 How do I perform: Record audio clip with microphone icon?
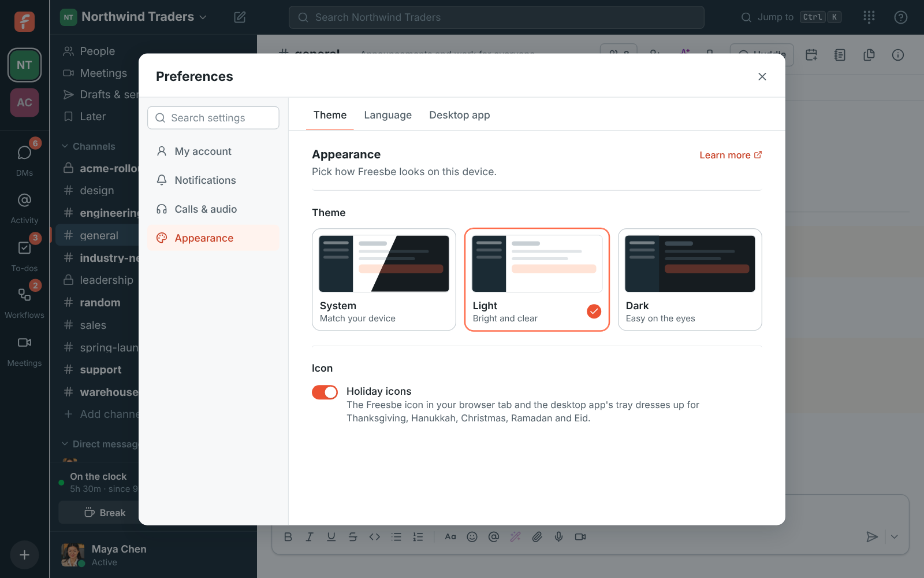pos(559,537)
